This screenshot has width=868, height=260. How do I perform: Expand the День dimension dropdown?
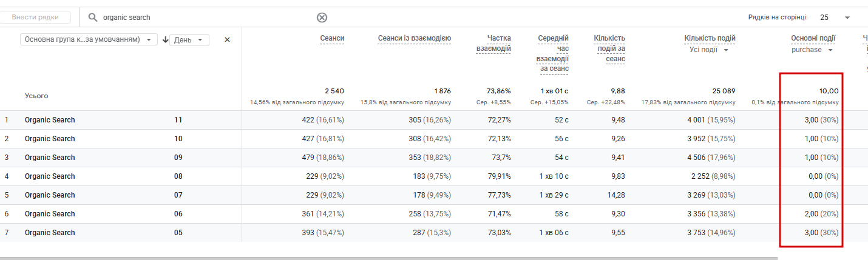189,40
